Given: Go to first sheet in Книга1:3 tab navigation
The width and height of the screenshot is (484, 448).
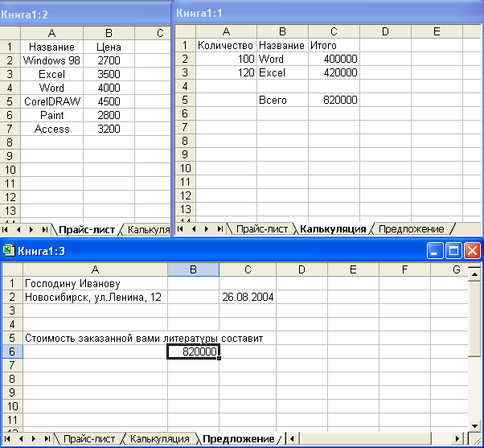Looking at the screenshot, I should click(x=7, y=438).
